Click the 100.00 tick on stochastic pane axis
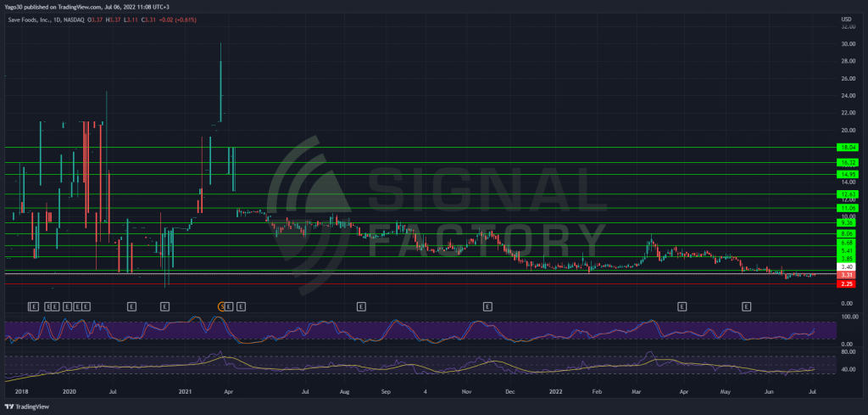The height and width of the screenshot is (415, 868). click(849, 317)
